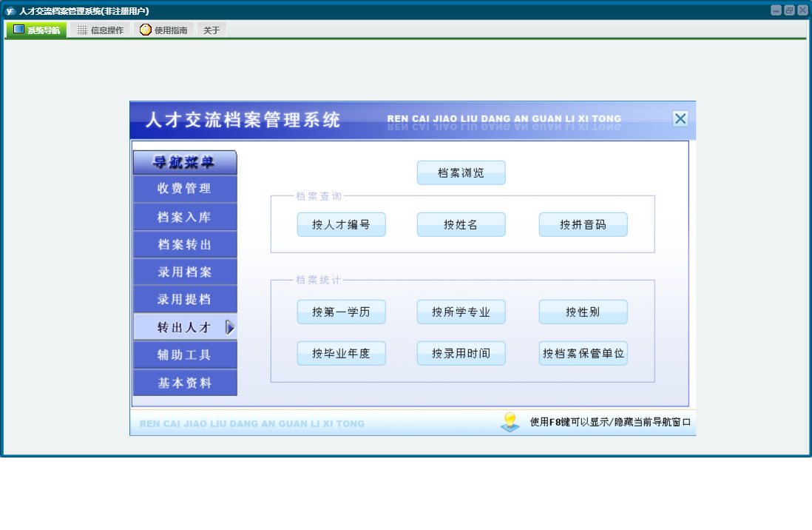Screen dimensions: 812x530
Task: Show statistics 按第一学历
Action: pos(341,312)
